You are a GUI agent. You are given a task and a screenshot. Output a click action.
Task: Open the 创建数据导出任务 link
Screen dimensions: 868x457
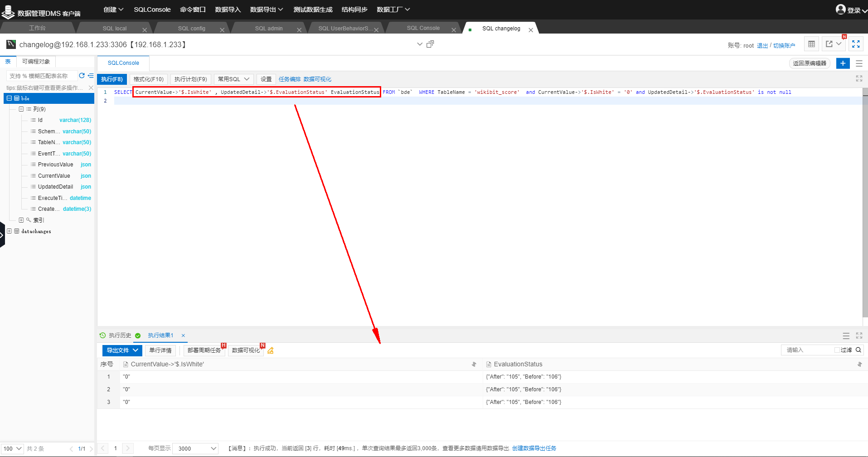click(x=534, y=448)
